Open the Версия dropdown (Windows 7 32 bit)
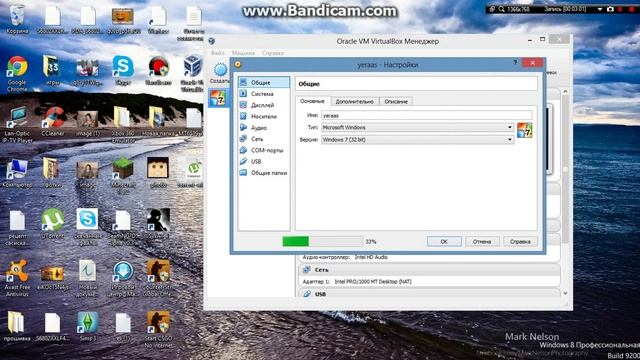Screen dimensions: 640x360 coord(417,140)
